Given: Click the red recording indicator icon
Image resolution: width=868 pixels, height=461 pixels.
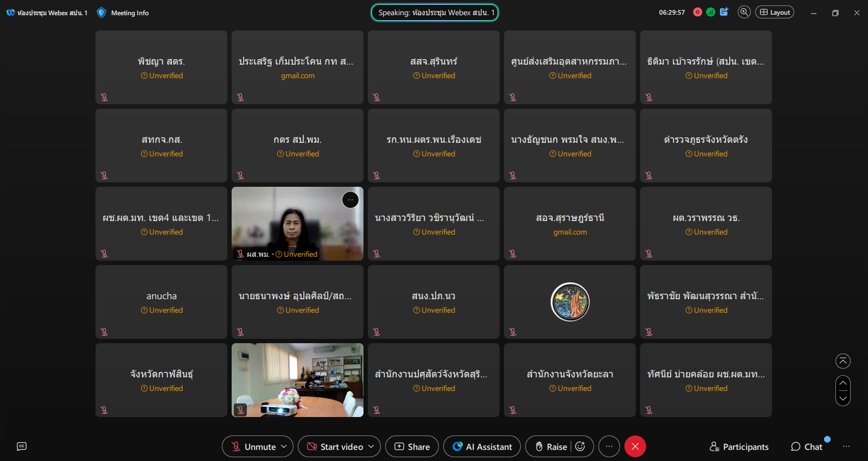Looking at the screenshot, I should [698, 12].
